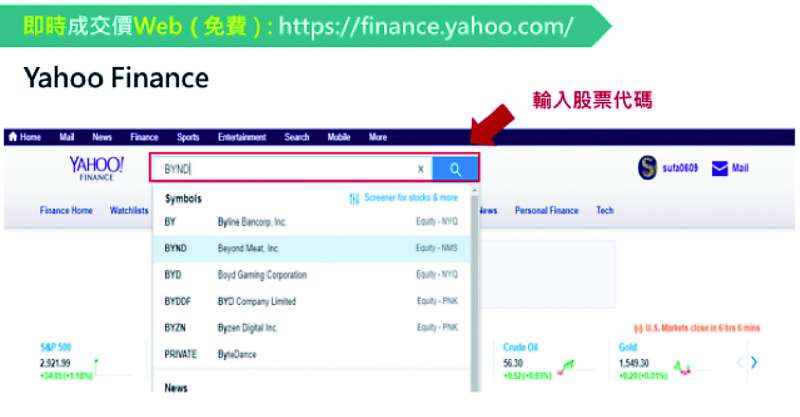
Task: Click Gold price 1,549.30
Action: pyautogui.click(x=634, y=363)
